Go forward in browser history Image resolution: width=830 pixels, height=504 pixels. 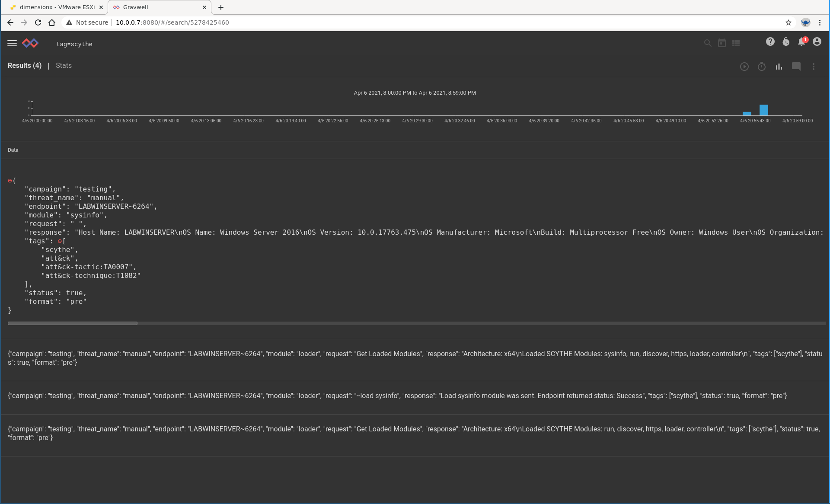24,22
